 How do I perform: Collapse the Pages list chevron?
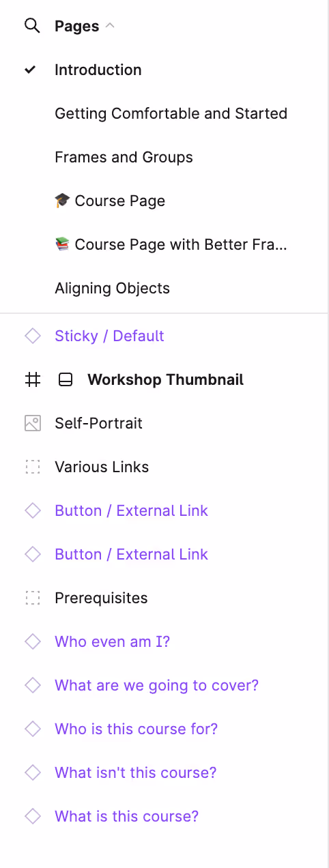pos(111,26)
